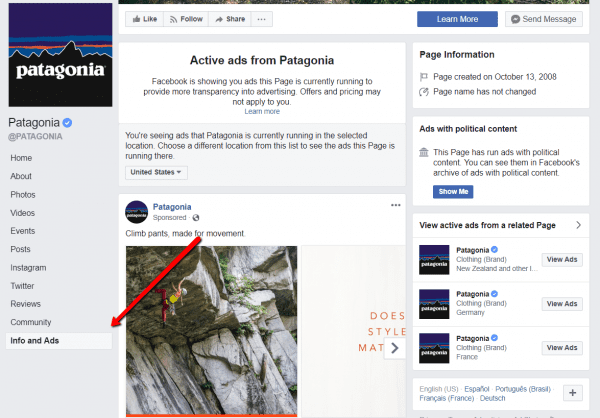Click the Patagonia name link on the ad post

tap(172, 207)
